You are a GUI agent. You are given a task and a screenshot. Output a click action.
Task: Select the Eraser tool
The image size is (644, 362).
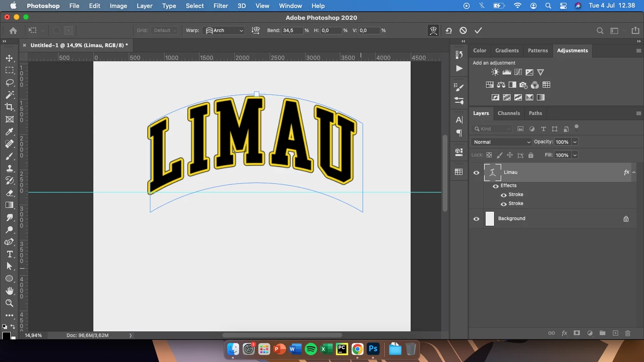[9, 193]
